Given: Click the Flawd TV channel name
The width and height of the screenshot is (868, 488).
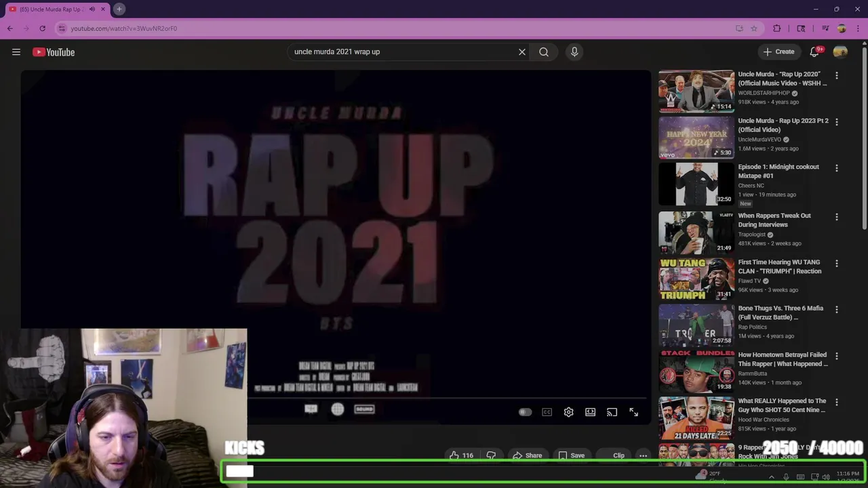Looking at the screenshot, I should (749, 281).
